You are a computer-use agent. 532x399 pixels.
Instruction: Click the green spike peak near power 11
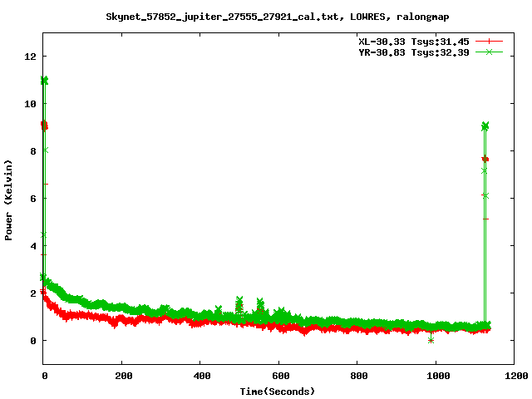click(x=44, y=81)
